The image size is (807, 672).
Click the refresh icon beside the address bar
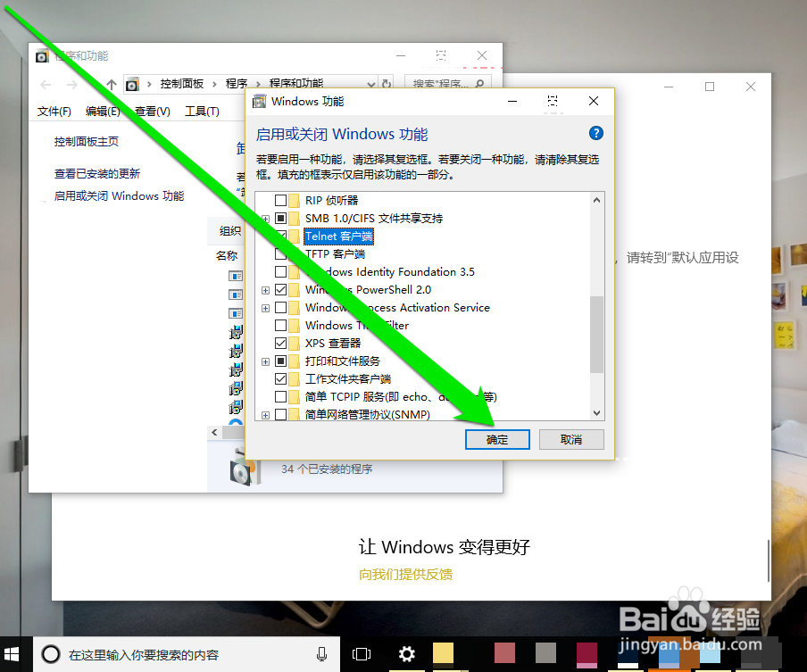(387, 83)
